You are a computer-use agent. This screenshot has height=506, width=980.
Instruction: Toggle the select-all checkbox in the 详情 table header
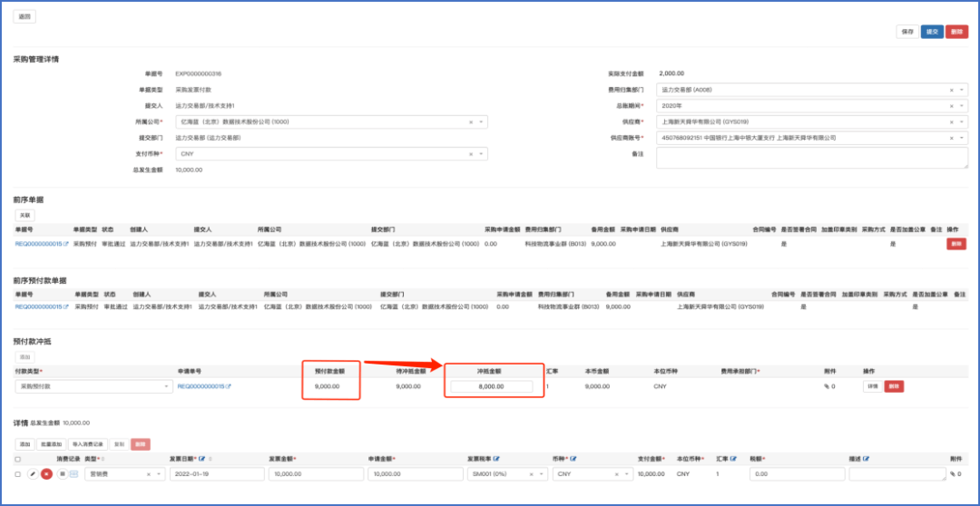pos(17,459)
